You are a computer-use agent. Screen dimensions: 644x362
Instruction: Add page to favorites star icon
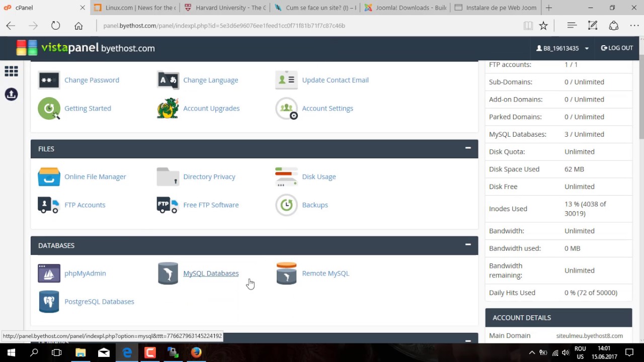(543, 26)
